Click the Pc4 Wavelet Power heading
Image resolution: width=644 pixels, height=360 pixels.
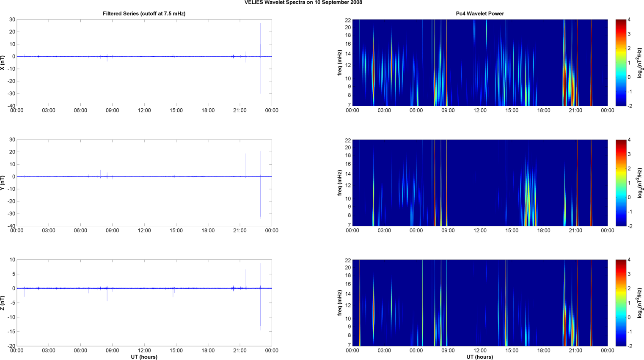(x=479, y=14)
